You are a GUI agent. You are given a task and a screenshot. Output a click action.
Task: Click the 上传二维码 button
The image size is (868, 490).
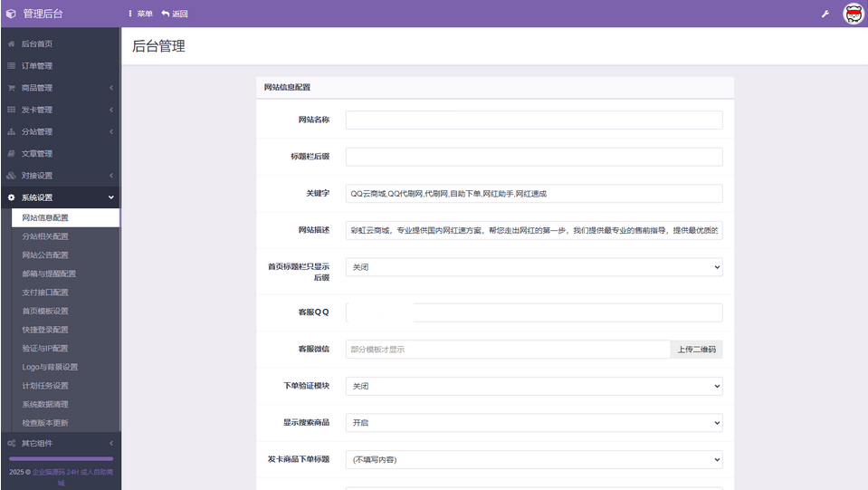pos(696,349)
